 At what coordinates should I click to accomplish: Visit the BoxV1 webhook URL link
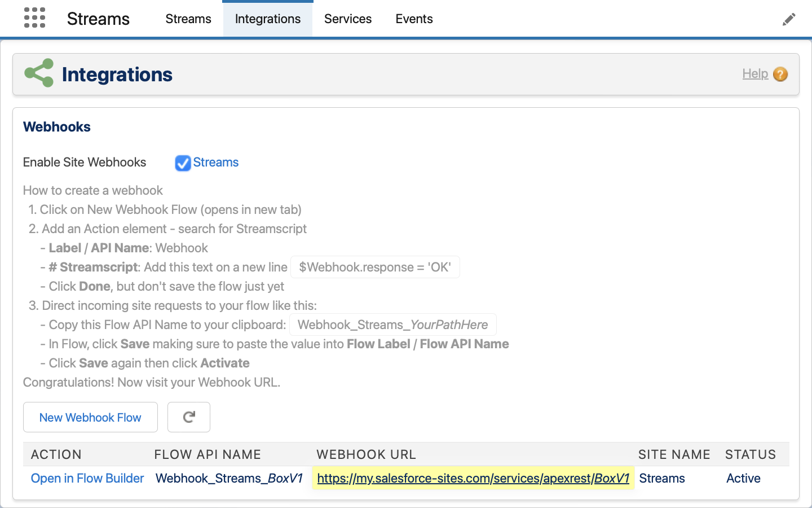(x=473, y=478)
